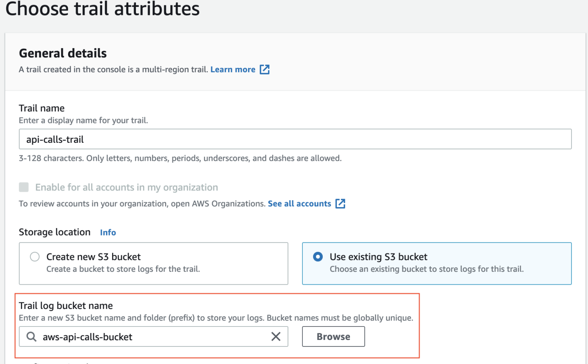This screenshot has width=588, height=364.
Task: Click the external-link icon beside See all accounts
Action: 340,203
